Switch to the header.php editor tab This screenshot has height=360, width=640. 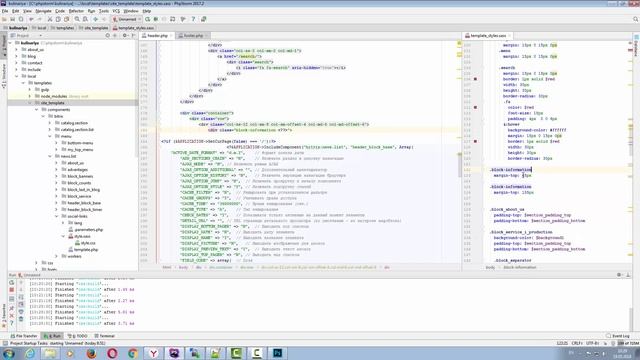(157, 36)
